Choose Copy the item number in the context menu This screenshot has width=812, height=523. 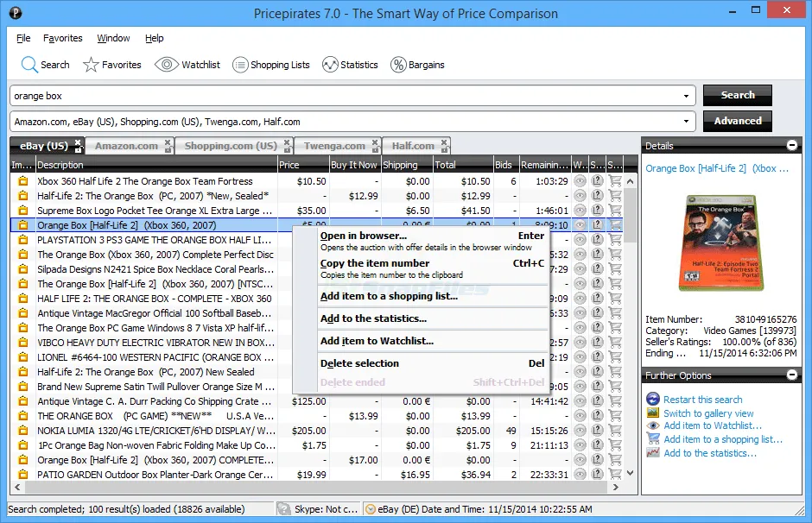pyautogui.click(x=433, y=268)
